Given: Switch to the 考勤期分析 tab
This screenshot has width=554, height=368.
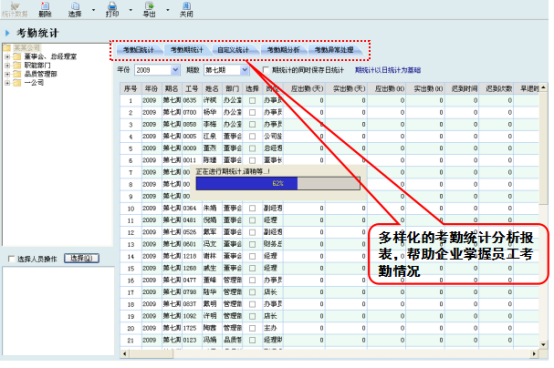Looking at the screenshot, I should (x=283, y=50).
